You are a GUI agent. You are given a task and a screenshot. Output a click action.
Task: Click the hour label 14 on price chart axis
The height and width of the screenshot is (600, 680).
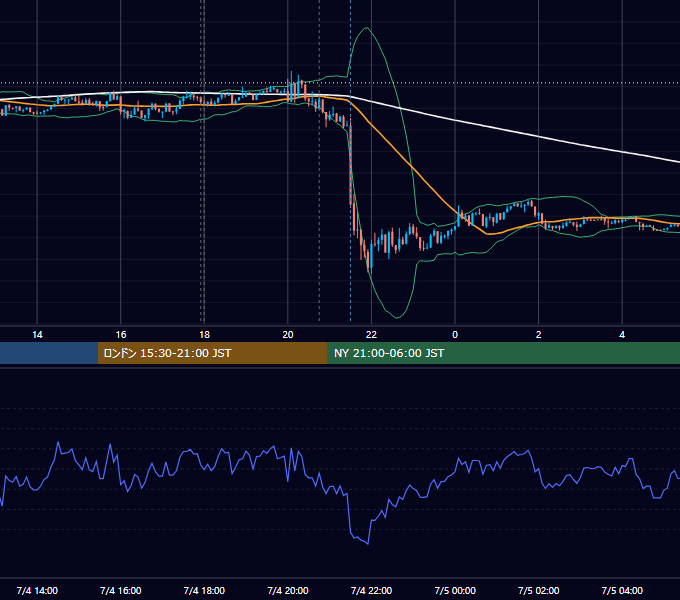point(37,335)
